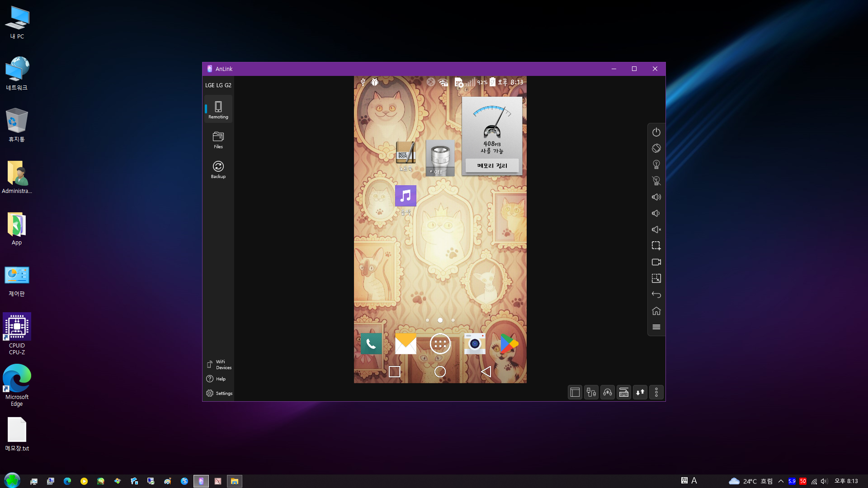Screen dimensions: 868x488
Task: Click the back arrow icon on right toolbar
Action: 656,295
